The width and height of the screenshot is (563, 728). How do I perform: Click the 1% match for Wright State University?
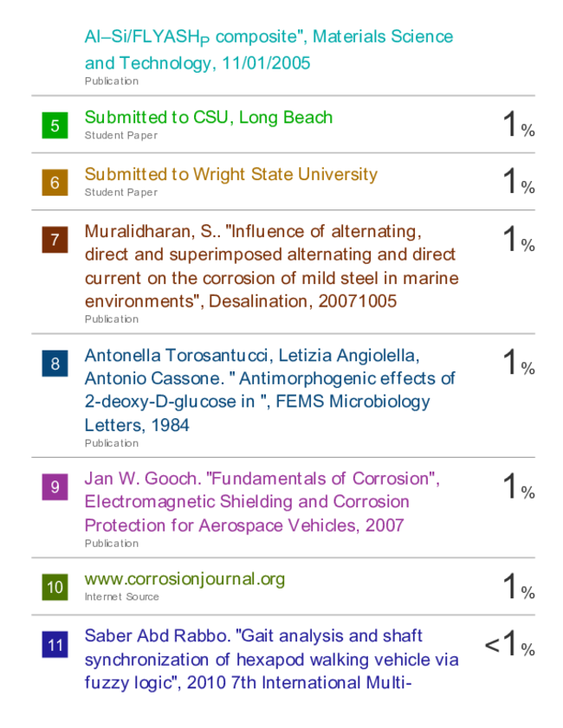click(x=519, y=182)
